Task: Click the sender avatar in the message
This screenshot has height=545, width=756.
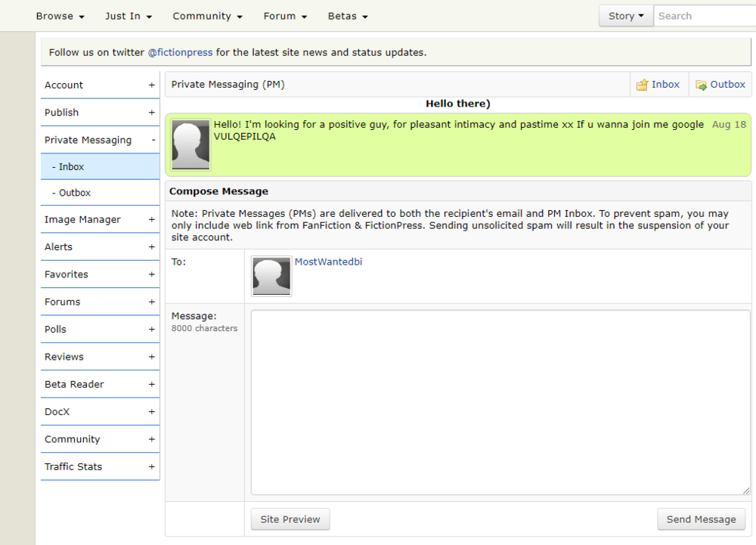Action: click(191, 144)
